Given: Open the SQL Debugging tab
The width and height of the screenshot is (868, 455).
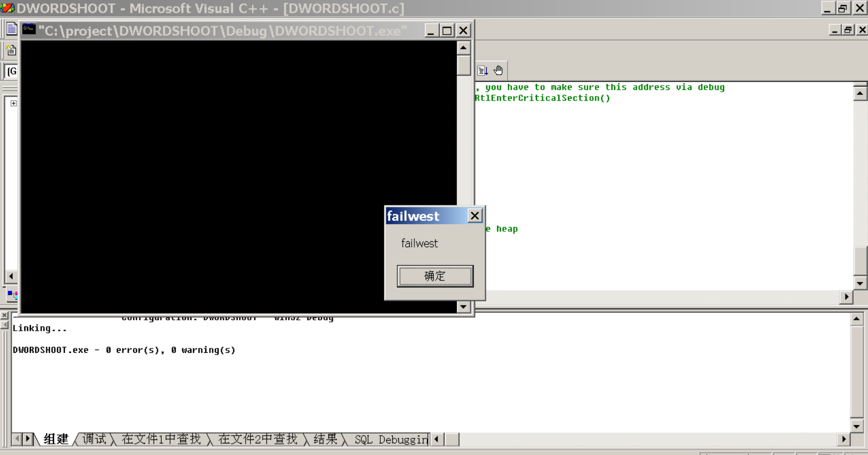Looking at the screenshot, I should (x=391, y=440).
